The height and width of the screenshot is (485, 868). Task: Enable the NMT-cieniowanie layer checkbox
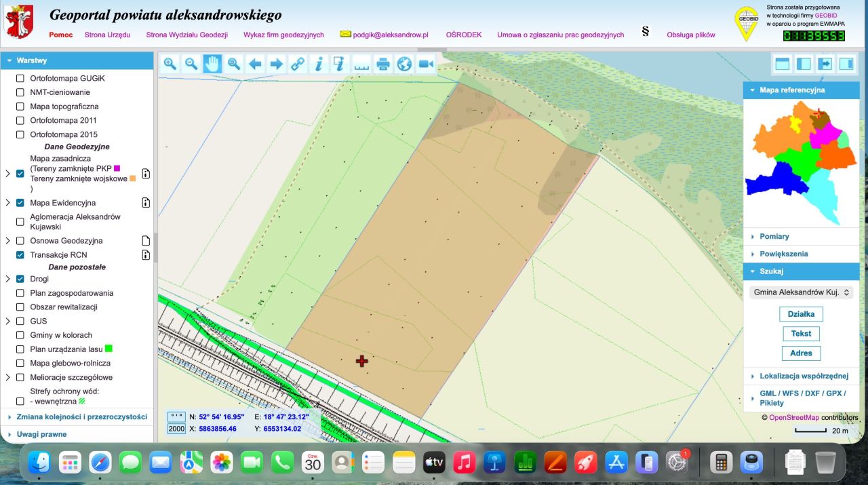pyautogui.click(x=20, y=92)
